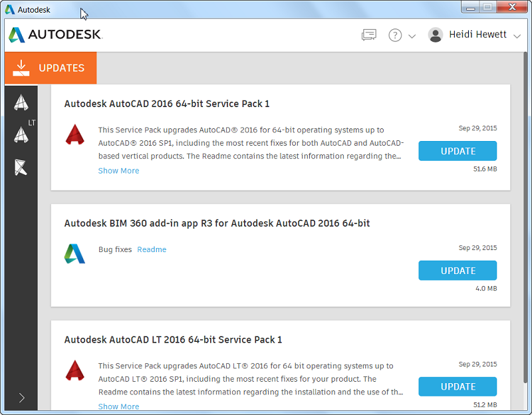Click the user avatar icon

pyautogui.click(x=436, y=35)
